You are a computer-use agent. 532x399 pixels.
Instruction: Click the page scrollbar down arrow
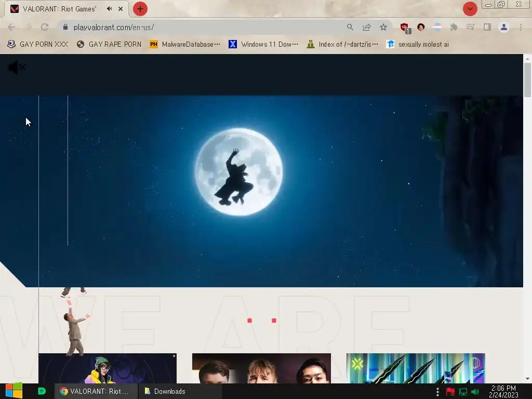527,379
